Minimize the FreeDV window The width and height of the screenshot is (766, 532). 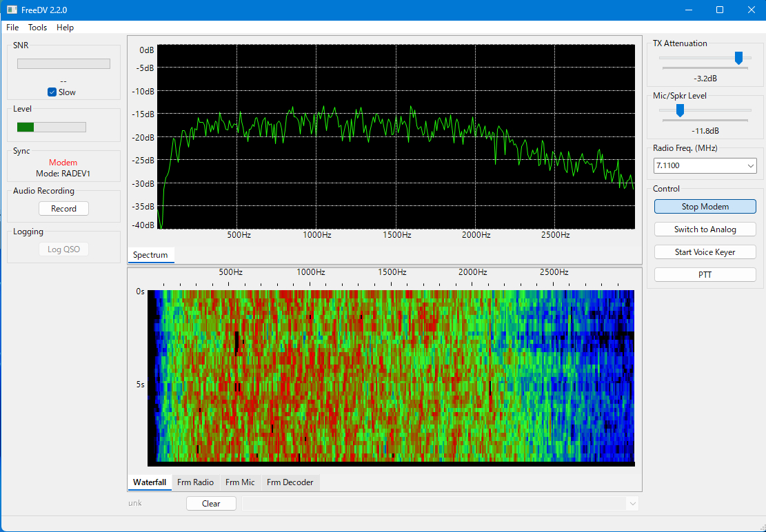pyautogui.click(x=688, y=10)
